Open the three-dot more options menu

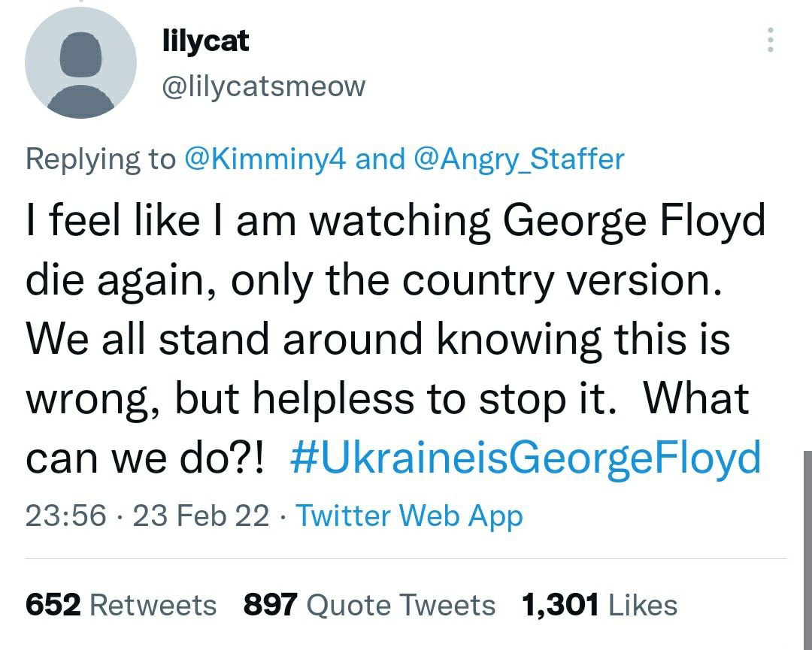pos(771,40)
